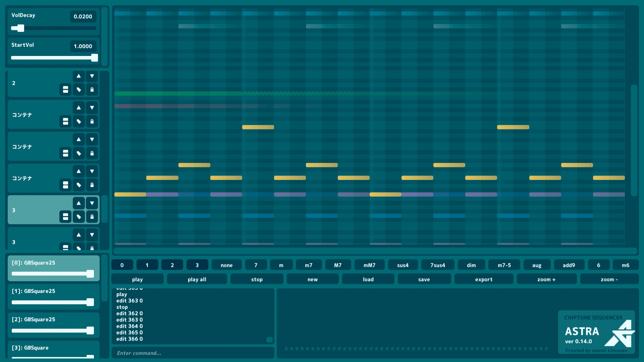Delete the first コンテナ container using trash icon
The width and height of the screenshot is (644, 362).
point(92,121)
